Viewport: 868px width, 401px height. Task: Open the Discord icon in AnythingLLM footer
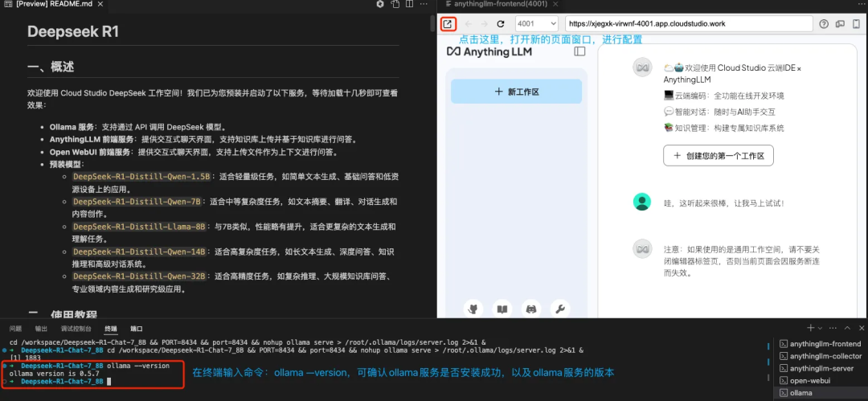coord(531,309)
